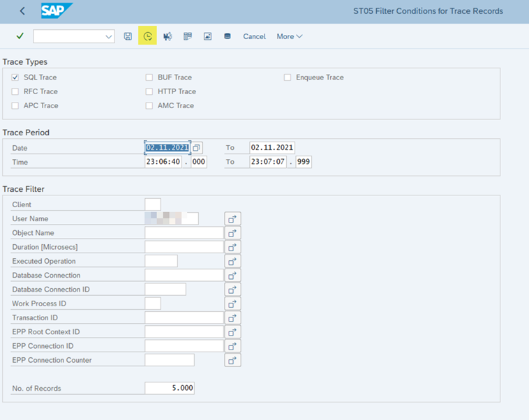This screenshot has width=529, height=420.
Task: Click the EPP Root Context ID field
Action: point(184,332)
